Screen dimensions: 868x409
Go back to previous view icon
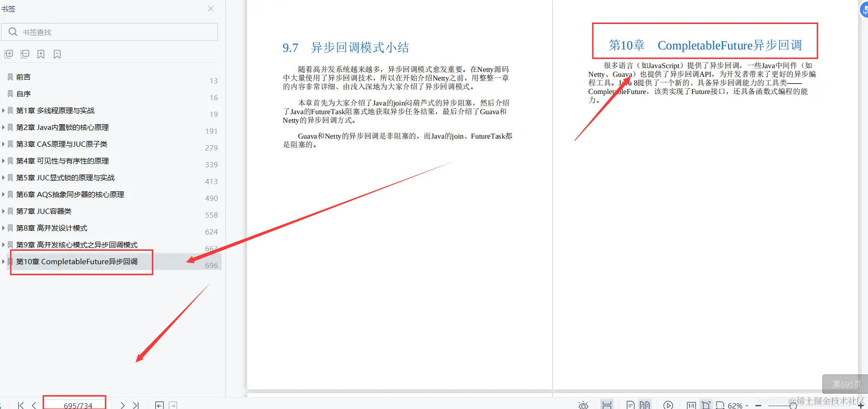click(x=160, y=405)
